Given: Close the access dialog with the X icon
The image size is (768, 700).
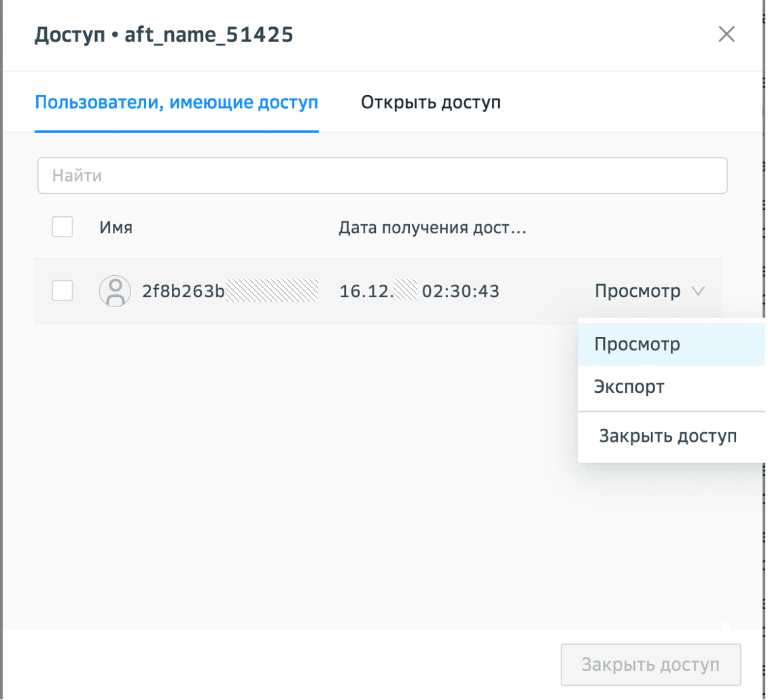Looking at the screenshot, I should [727, 35].
